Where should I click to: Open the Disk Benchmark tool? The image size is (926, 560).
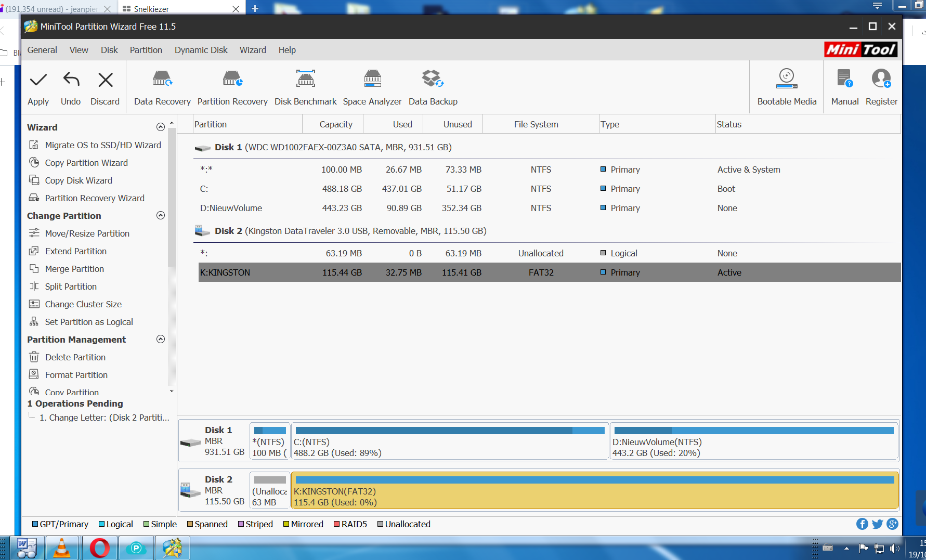pos(305,80)
